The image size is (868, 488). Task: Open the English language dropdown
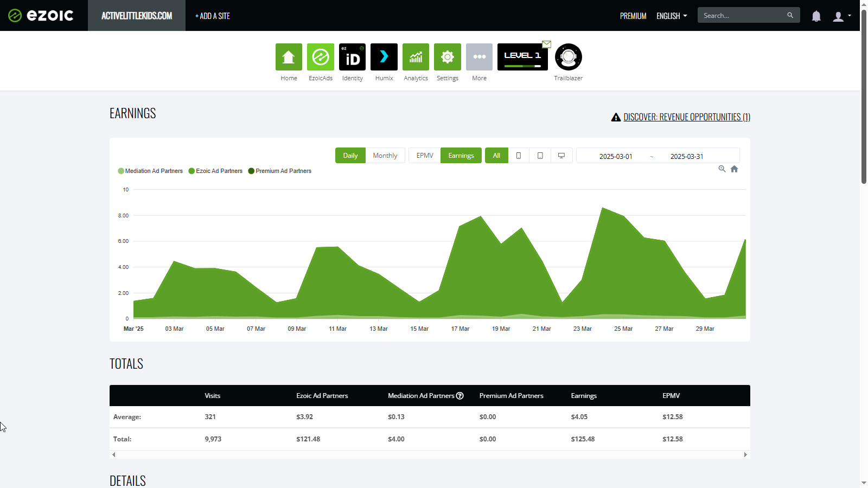[x=672, y=16]
